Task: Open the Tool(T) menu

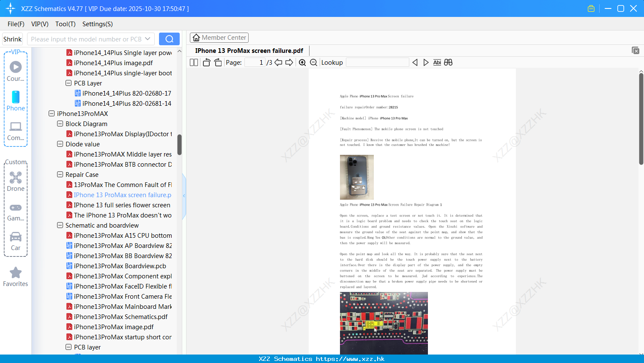Action: (x=66, y=24)
